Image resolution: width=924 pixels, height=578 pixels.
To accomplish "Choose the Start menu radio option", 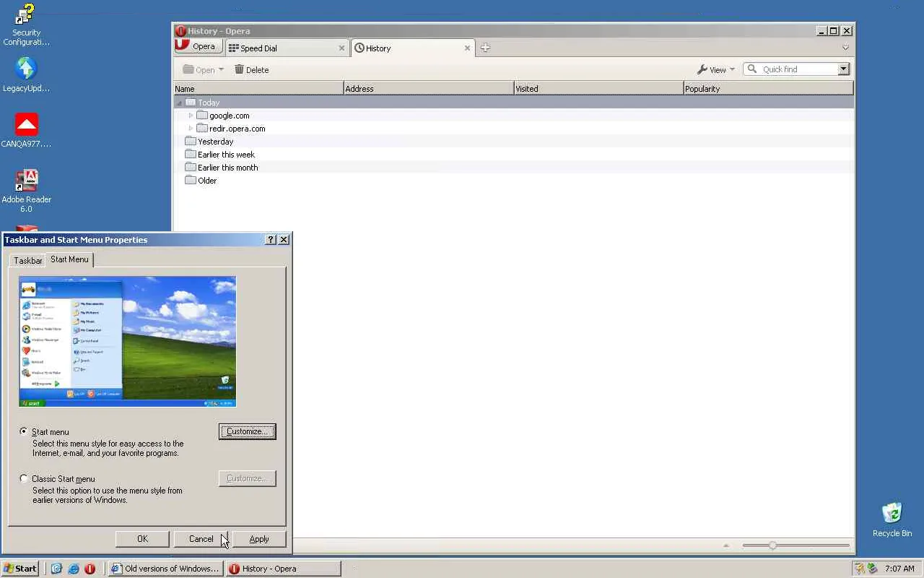I will pyautogui.click(x=24, y=431).
